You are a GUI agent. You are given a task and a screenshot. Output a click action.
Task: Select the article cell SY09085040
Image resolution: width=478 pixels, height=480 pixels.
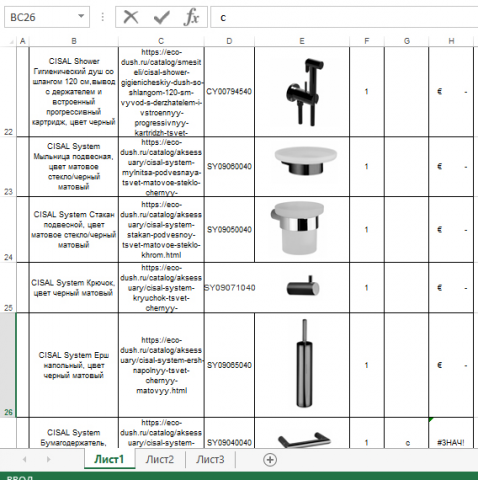point(229,365)
